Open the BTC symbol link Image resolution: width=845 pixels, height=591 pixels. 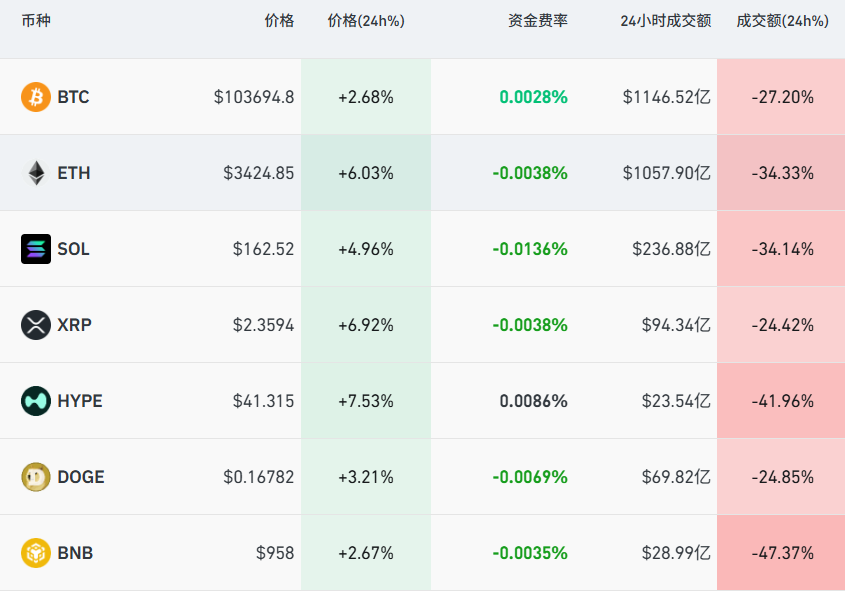[73, 97]
